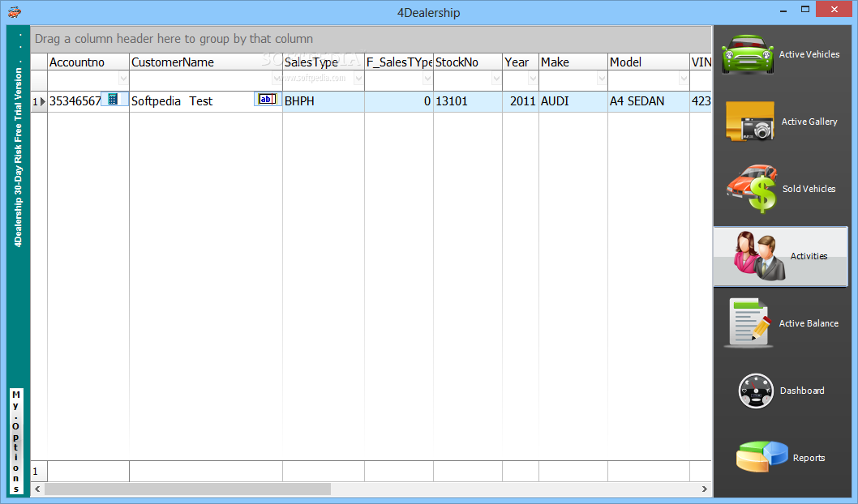
Task: Click calculator icon in Accountno cell
Action: [113, 99]
